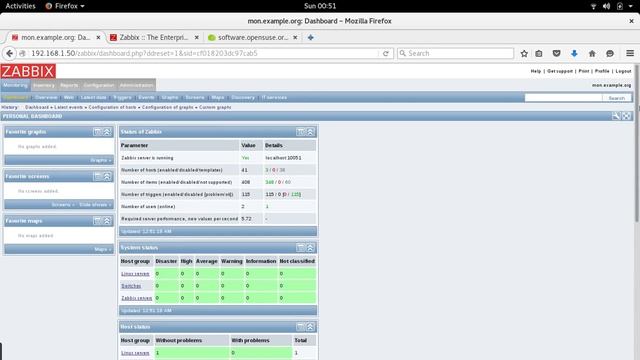640x360 pixels.
Task: Click the Print link
Action: (584, 71)
